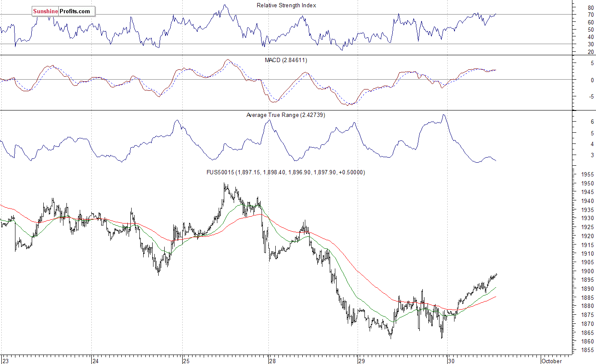Viewport: 596px width, 364px height.
Task: Click the ATR 6 axis value
Action: (592, 122)
